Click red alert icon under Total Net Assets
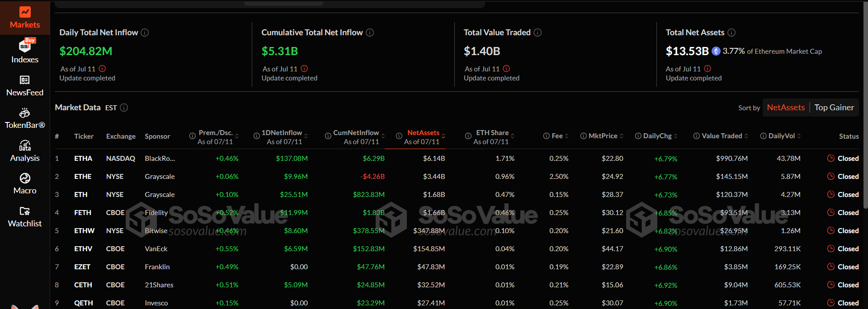This screenshot has height=309, width=868. pos(708,69)
